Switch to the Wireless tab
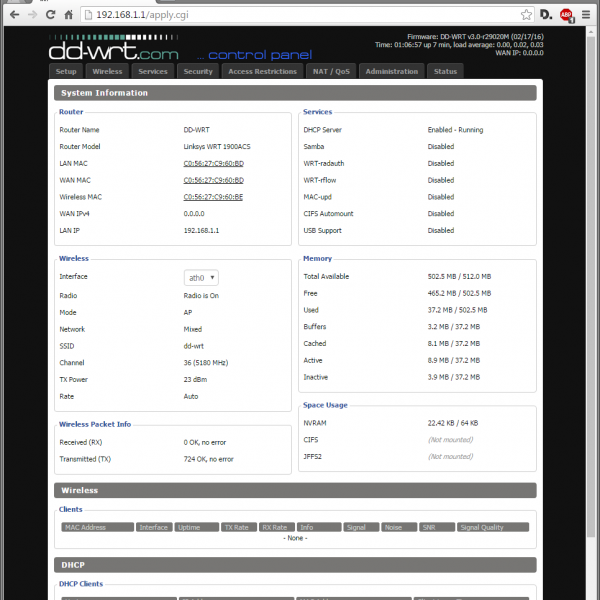Screen dimensions: 600x600 point(107,71)
